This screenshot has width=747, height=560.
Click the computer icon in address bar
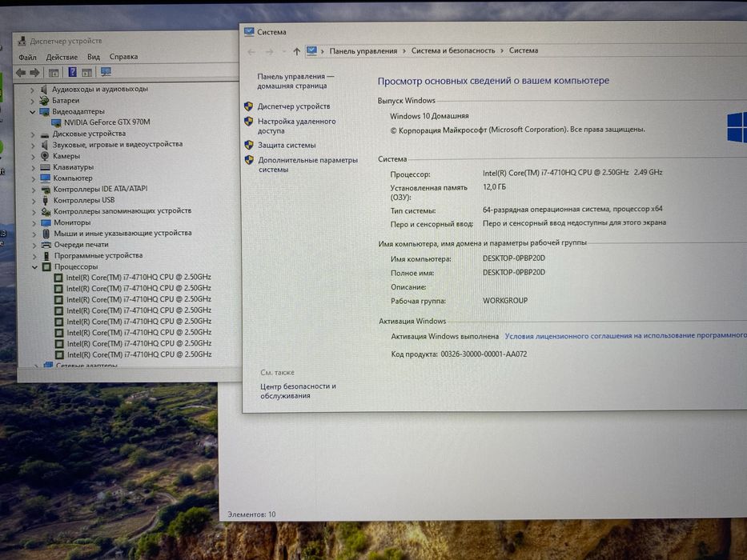[x=311, y=50]
